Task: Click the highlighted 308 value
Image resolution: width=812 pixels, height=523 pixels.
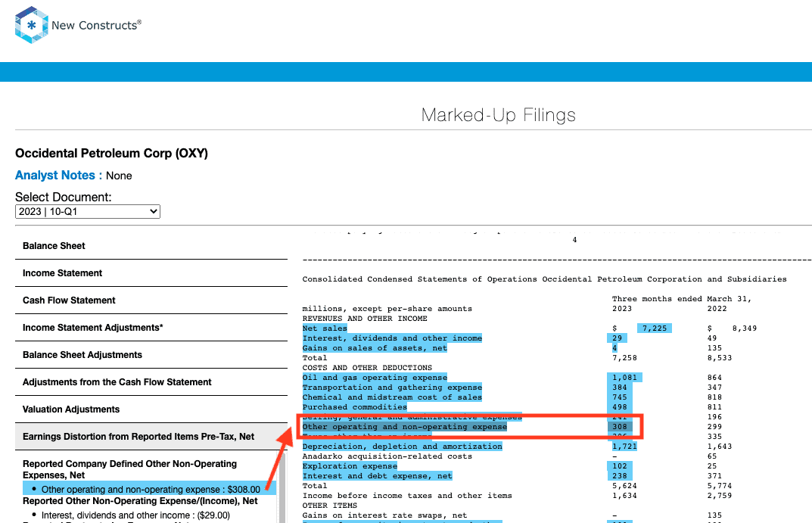Action: 620,427
